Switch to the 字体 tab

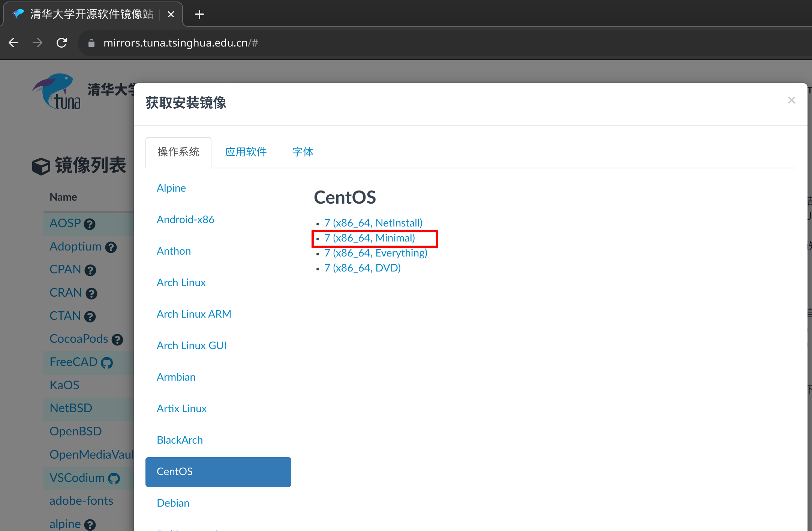click(303, 152)
